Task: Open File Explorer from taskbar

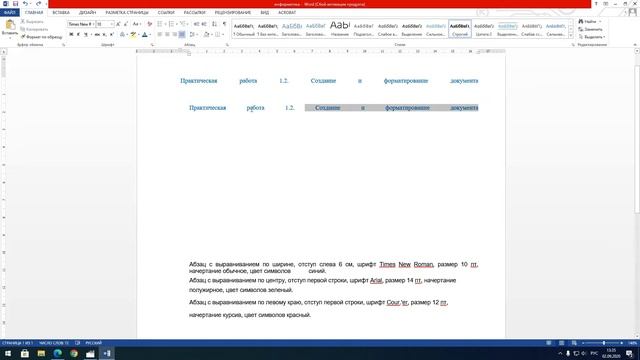Action: point(41,353)
